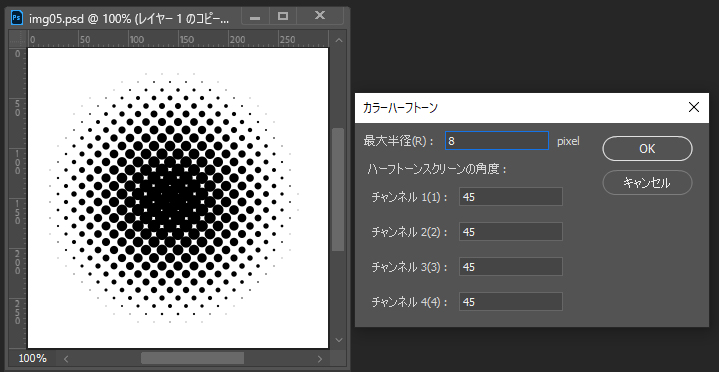This screenshot has width=719, height=372.
Task: Click the vertical scrollbar down arrow
Action: [339, 340]
